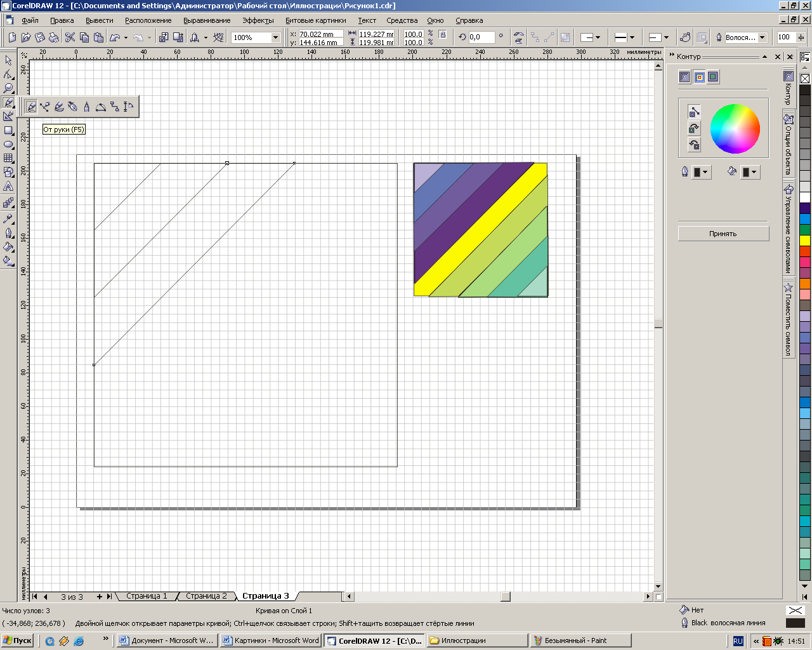Choose the Artistic Media tool in flyout
This screenshot has height=650, width=812.
click(x=59, y=107)
